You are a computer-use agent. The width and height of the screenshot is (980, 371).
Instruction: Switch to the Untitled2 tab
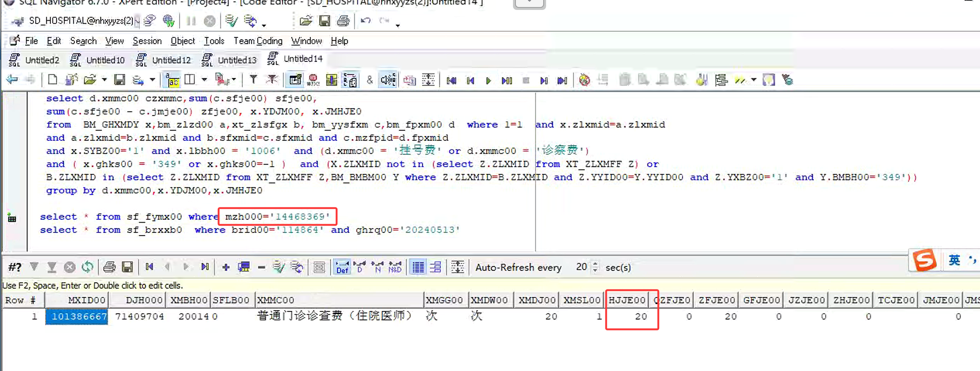click(x=34, y=60)
